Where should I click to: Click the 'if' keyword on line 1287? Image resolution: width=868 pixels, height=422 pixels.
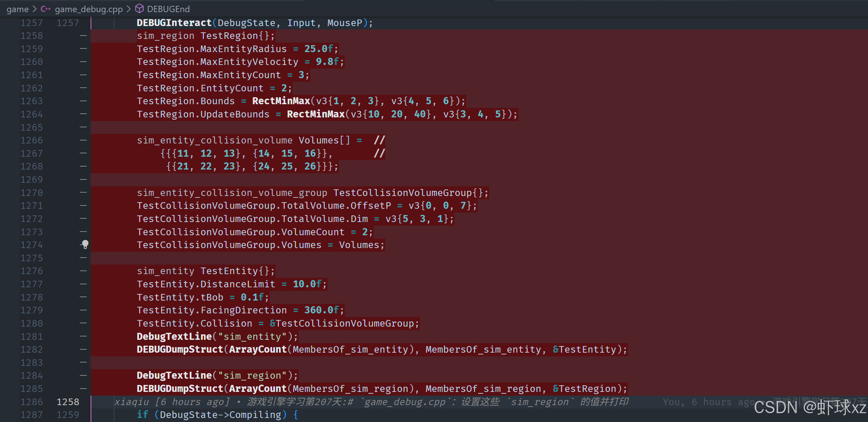(x=142, y=415)
